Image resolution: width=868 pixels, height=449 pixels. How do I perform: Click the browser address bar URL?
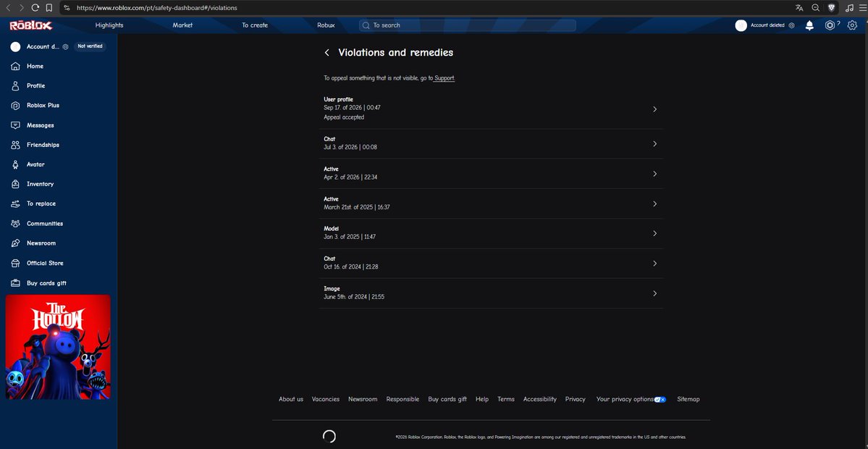click(x=157, y=8)
